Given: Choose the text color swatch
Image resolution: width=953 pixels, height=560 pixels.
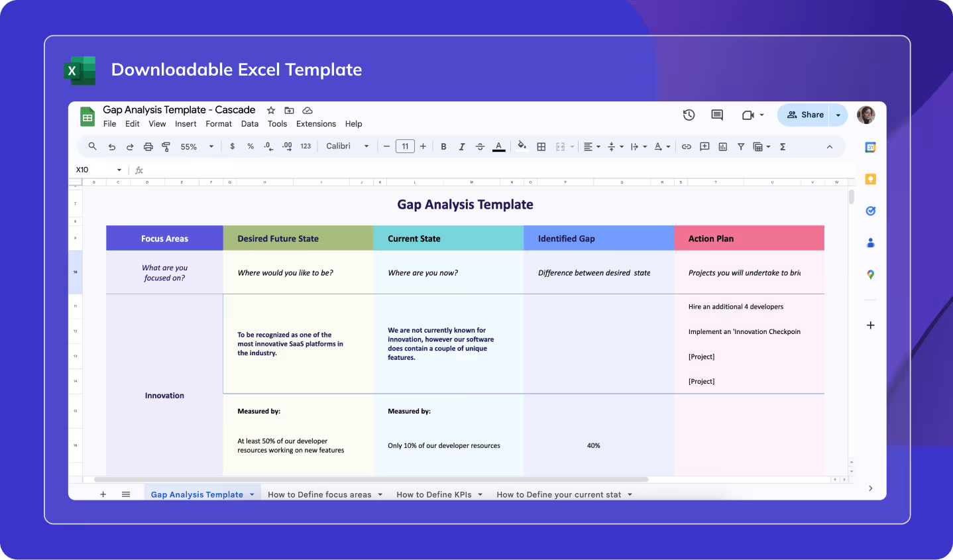Looking at the screenshot, I should click(498, 146).
